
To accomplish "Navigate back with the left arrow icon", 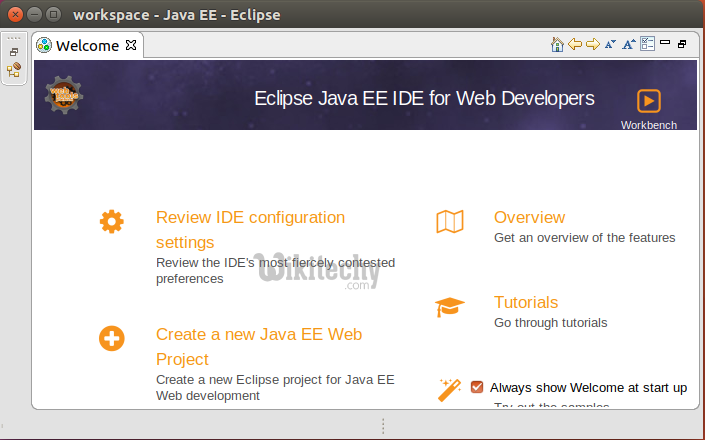I will click(x=575, y=44).
